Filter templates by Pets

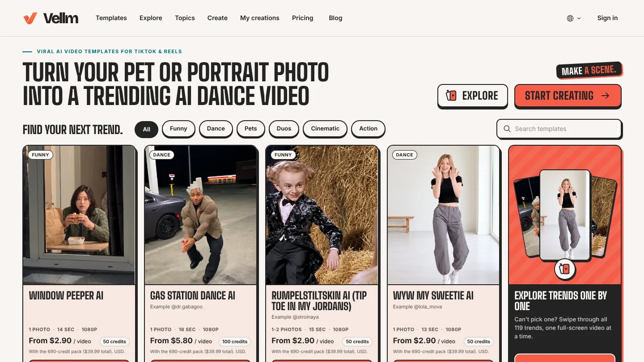tap(251, 129)
